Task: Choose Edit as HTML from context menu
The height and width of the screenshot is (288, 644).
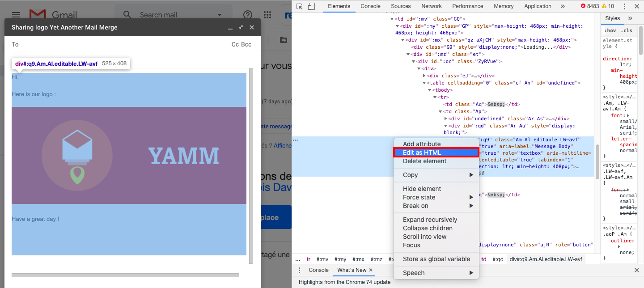Action: (436, 152)
